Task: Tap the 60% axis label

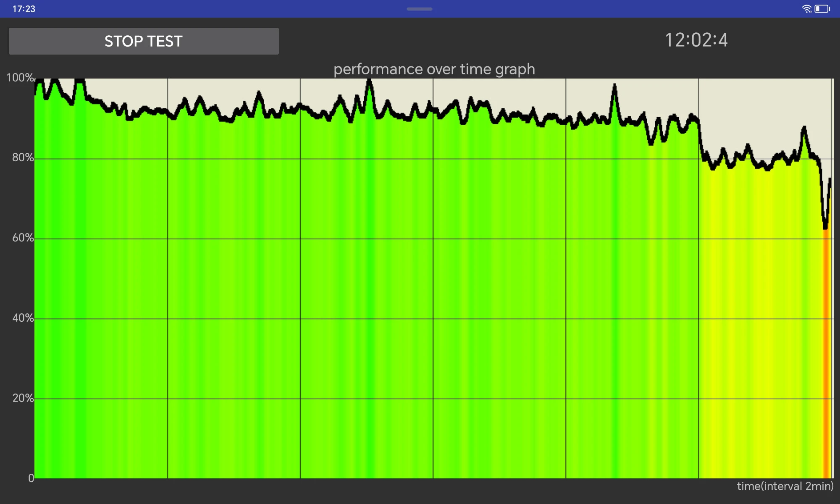Action: click(x=23, y=238)
